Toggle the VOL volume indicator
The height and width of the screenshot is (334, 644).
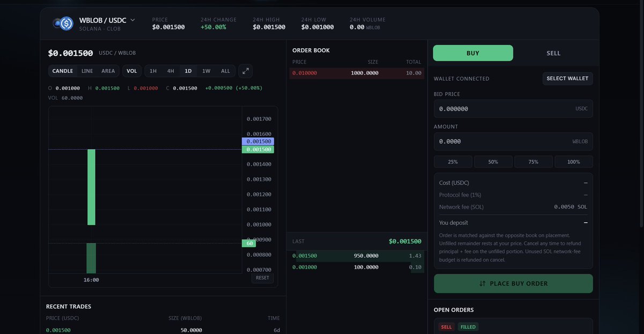[132, 71]
